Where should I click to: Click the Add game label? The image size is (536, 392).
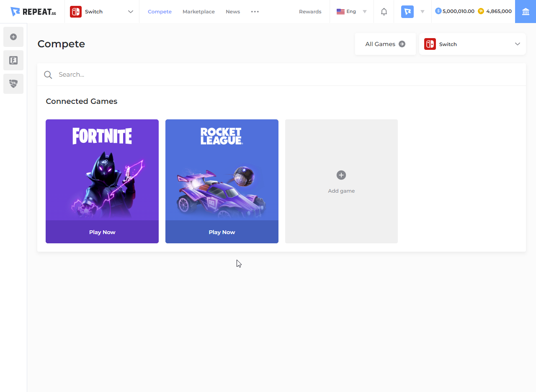coord(341,191)
